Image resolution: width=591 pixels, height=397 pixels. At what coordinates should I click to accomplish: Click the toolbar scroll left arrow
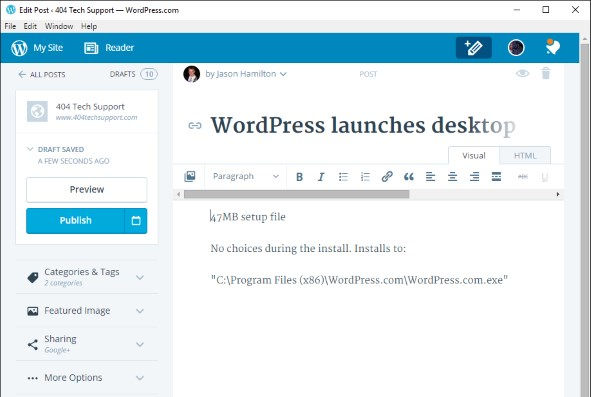[179, 194]
